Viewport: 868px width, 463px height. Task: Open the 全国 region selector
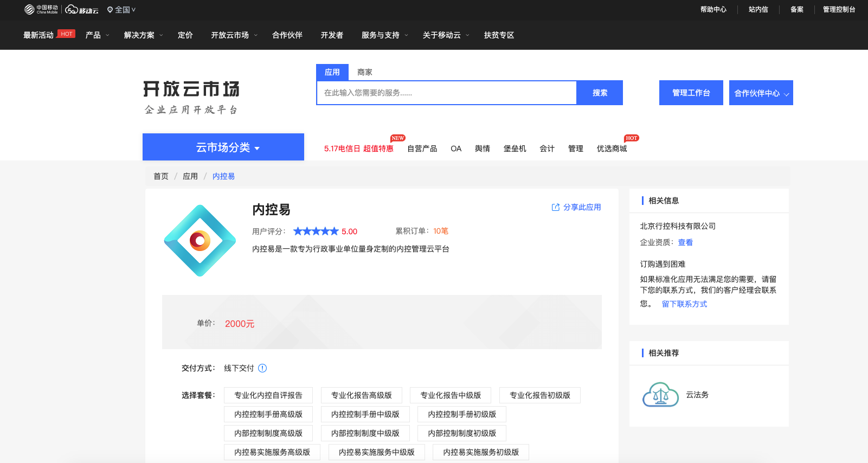[121, 10]
